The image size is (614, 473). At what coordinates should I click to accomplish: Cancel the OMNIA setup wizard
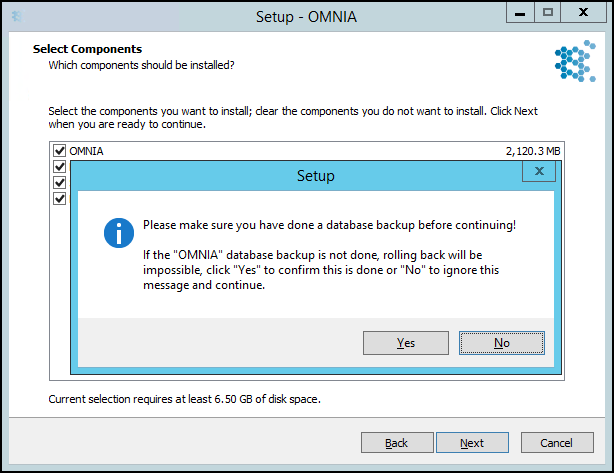click(x=557, y=443)
